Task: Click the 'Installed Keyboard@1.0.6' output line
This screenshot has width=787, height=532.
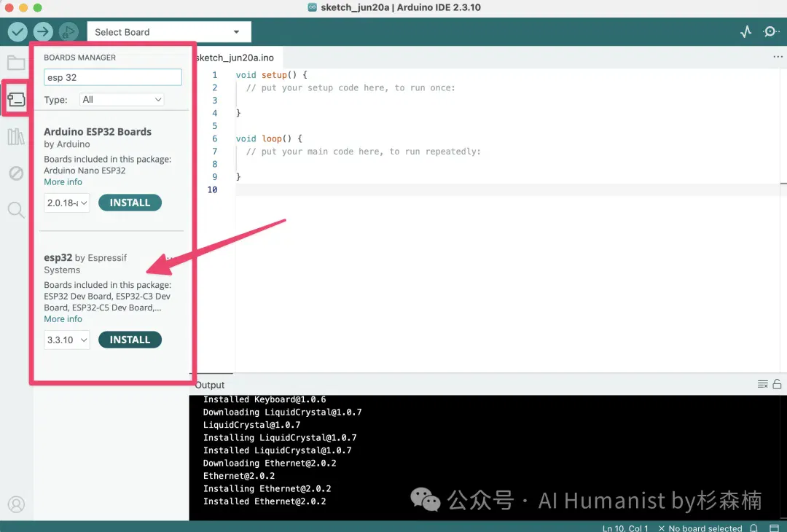Action: click(x=265, y=399)
